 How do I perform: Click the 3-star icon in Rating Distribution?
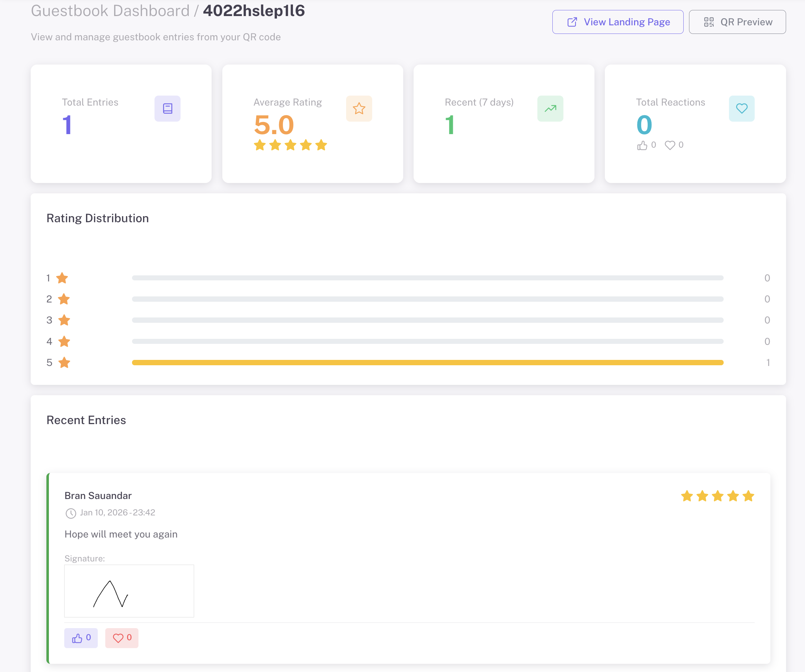(64, 320)
